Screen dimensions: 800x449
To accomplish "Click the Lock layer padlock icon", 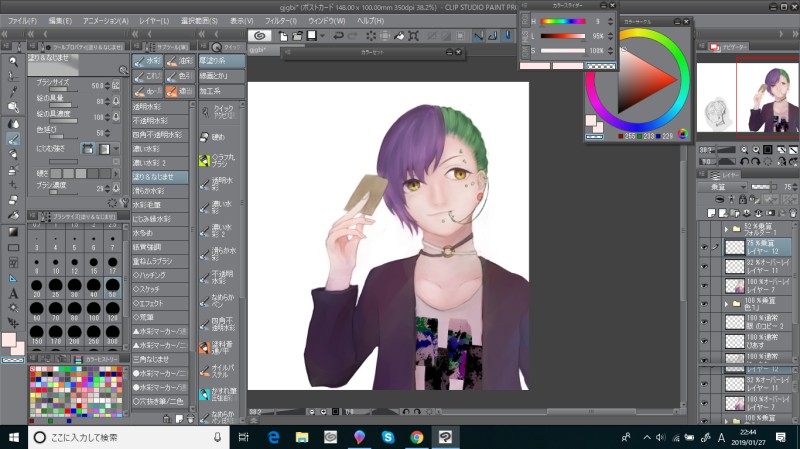I will (x=742, y=199).
